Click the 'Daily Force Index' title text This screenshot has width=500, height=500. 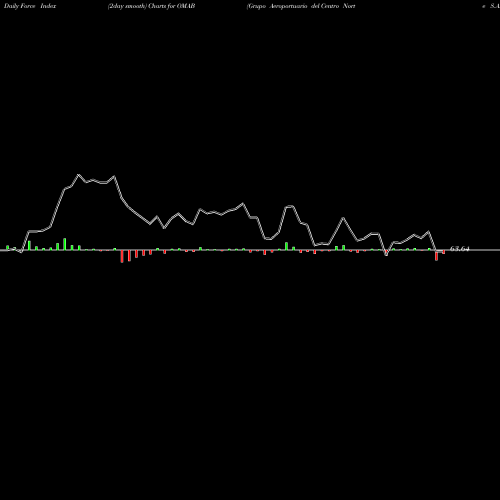coord(30,6)
